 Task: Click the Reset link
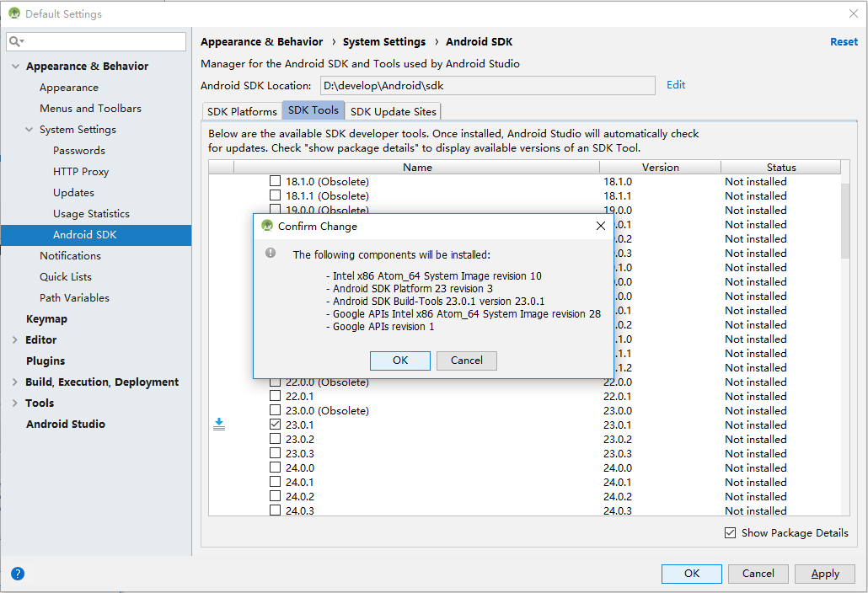click(x=844, y=41)
